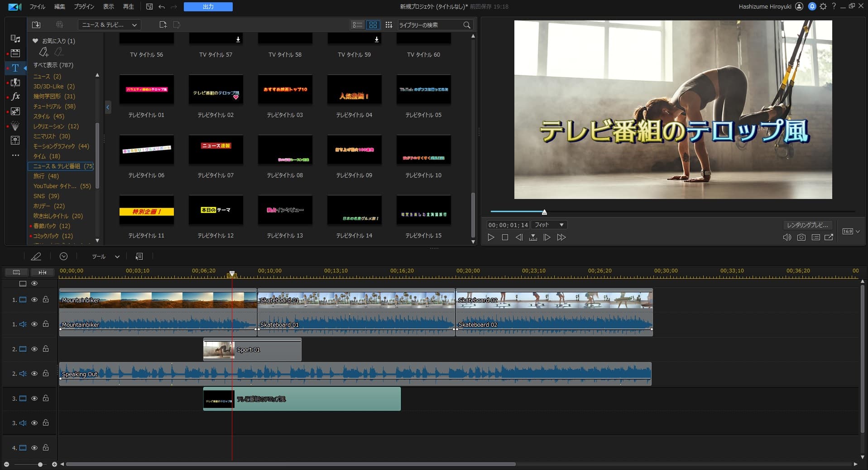Image resolution: width=868 pixels, height=470 pixels.
Task: Click the preview volume speaker icon
Action: point(787,237)
